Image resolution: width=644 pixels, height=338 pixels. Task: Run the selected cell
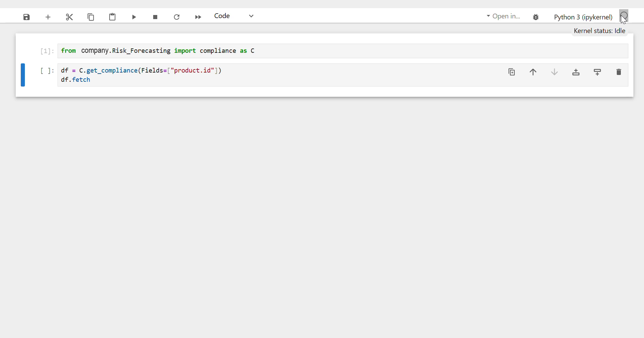point(134,17)
